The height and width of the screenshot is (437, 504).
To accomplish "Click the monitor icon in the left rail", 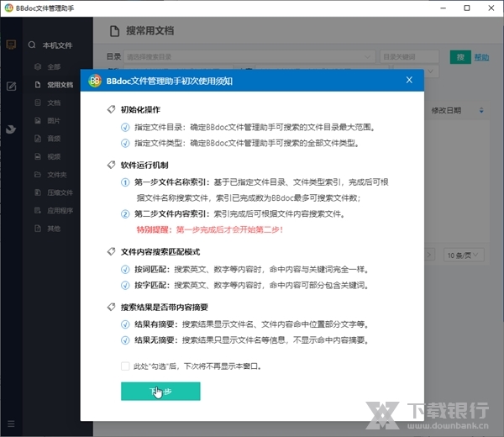I will pos(11,45).
